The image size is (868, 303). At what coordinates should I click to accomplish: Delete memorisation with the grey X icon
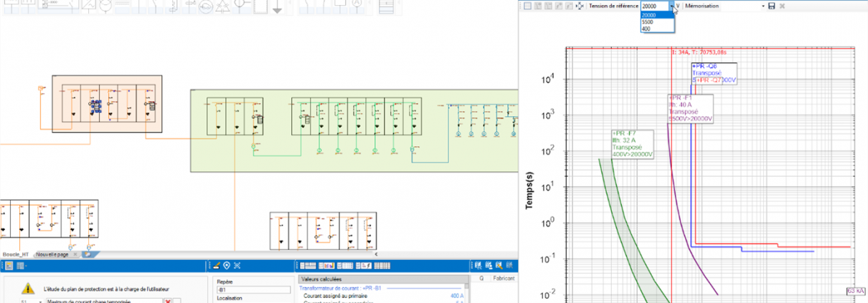[782, 6]
